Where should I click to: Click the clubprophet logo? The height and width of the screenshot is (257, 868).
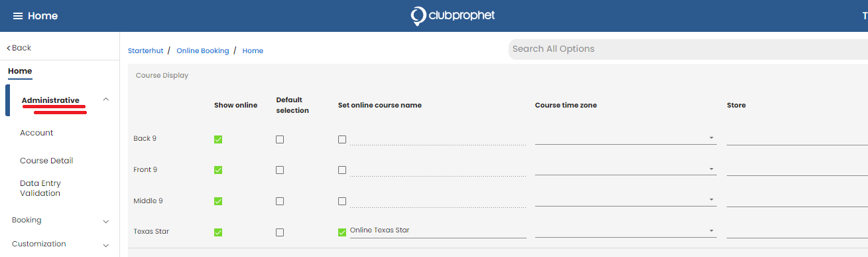tap(453, 16)
